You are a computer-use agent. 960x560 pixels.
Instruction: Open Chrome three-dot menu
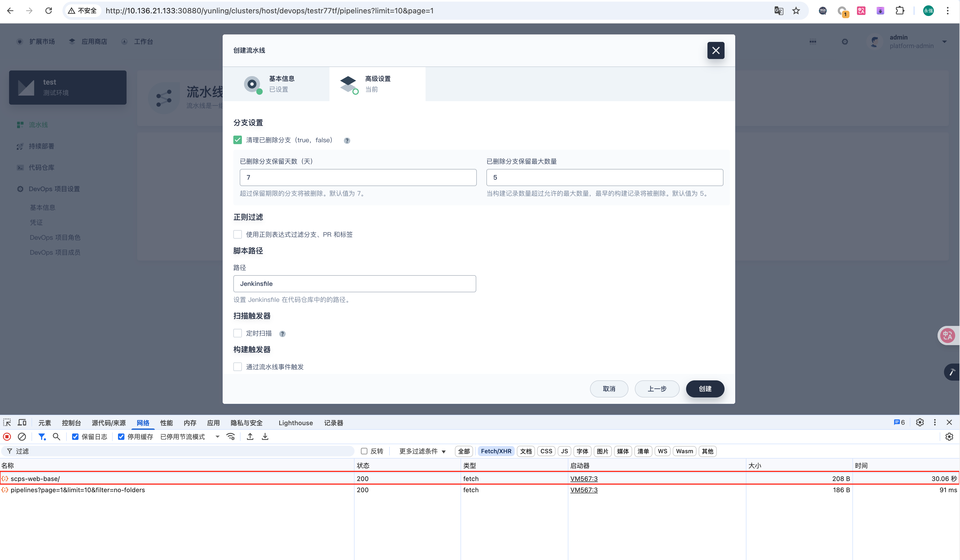947,11
